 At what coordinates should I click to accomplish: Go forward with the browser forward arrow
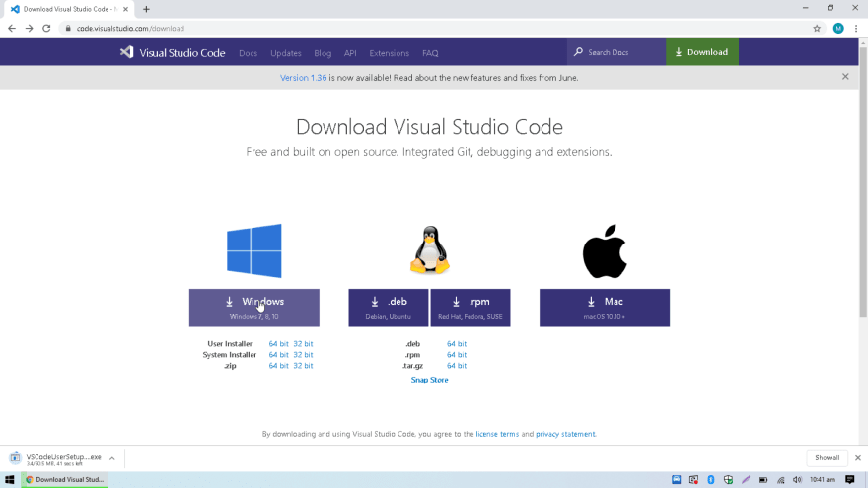click(29, 29)
